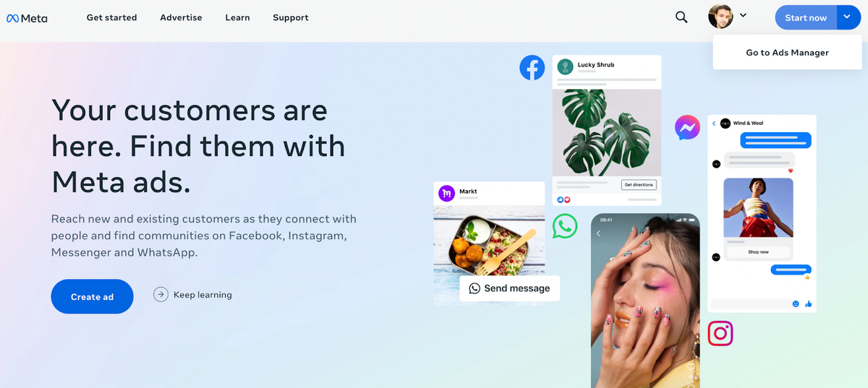
Task: Click the Keep learning arrow circle icon
Action: [161, 295]
